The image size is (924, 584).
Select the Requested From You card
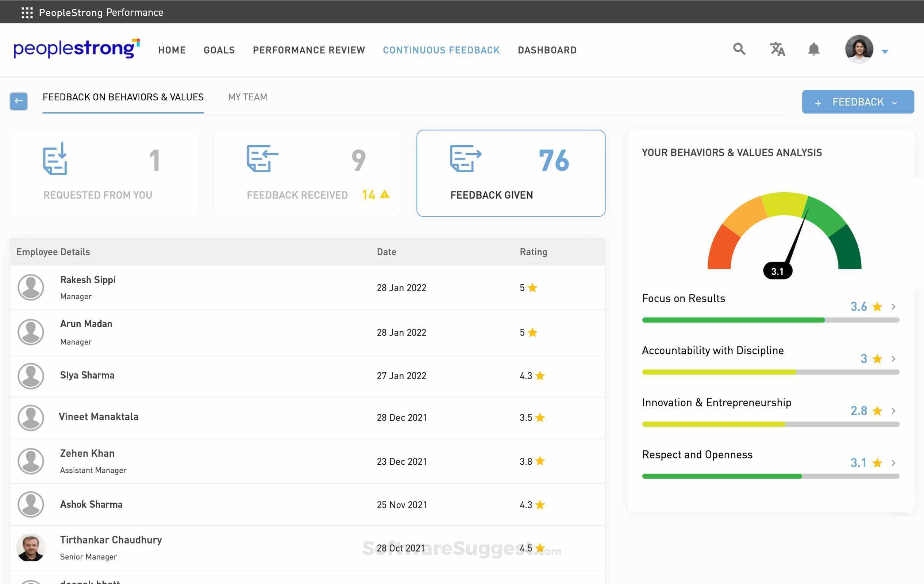point(104,173)
